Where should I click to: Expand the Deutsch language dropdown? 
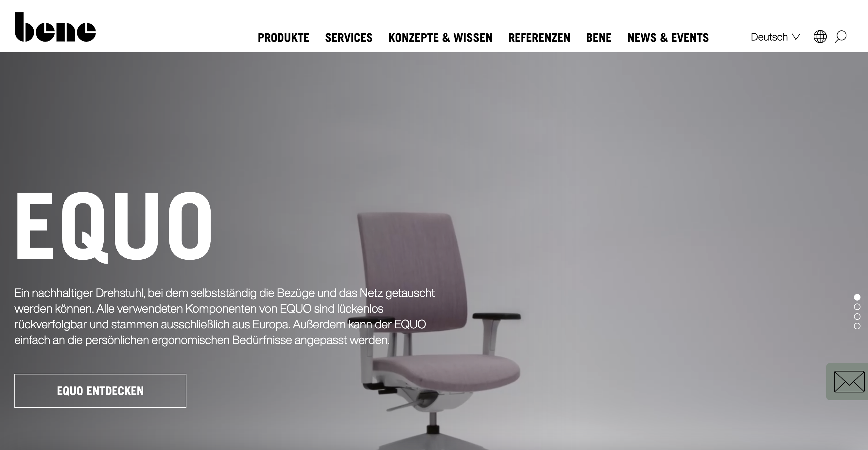pos(775,37)
